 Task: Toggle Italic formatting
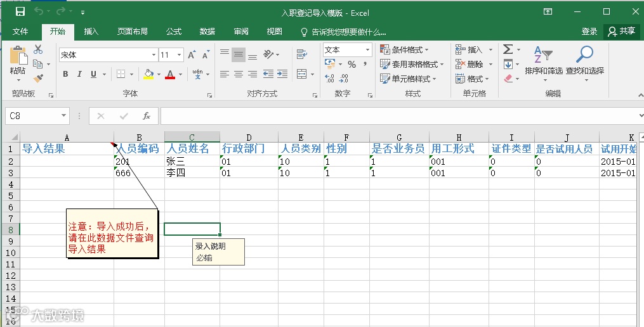(x=79, y=74)
